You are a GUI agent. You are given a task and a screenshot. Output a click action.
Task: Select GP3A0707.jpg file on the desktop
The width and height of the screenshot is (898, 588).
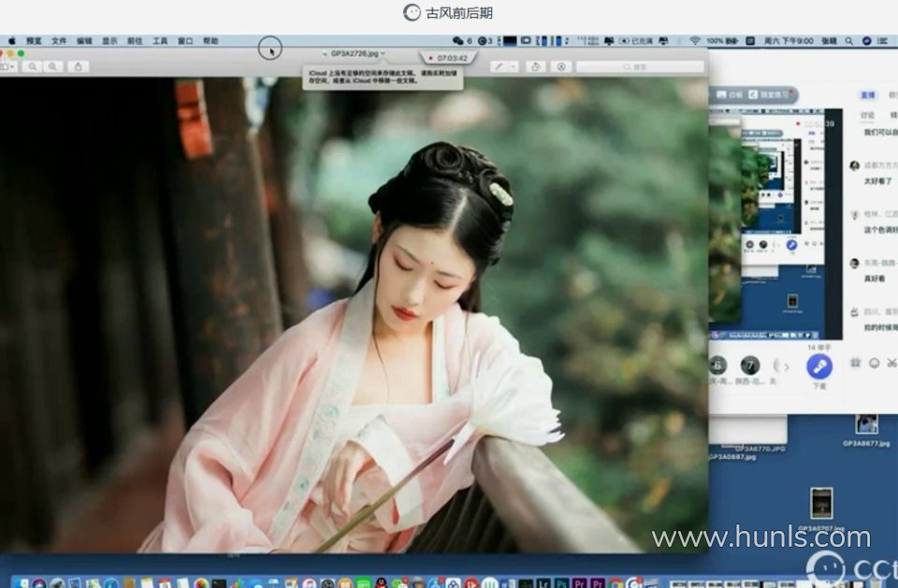821,509
